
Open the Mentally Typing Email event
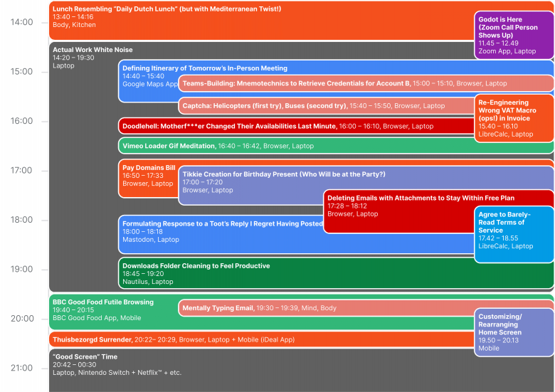click(320, 308)
